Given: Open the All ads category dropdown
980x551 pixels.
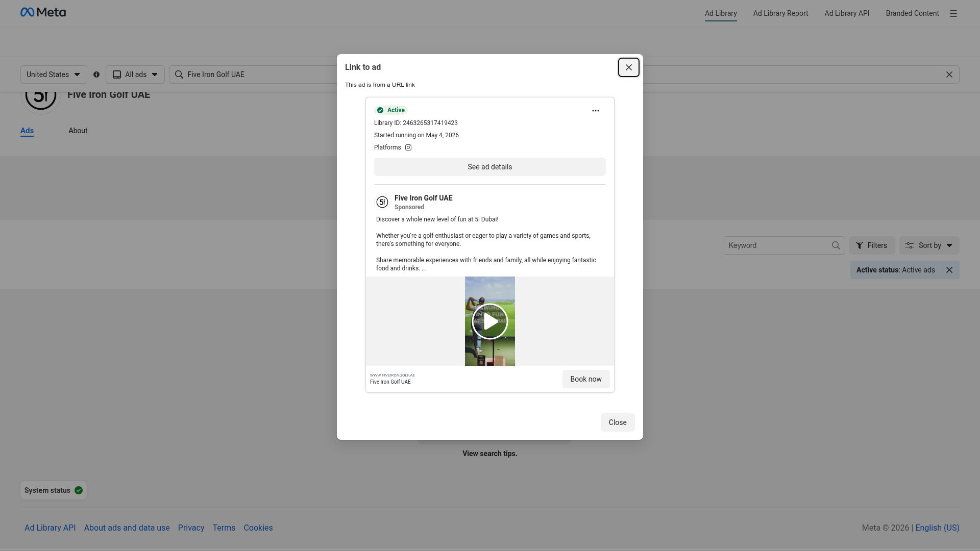Looking at the screenshot, I should click(135, 74).
